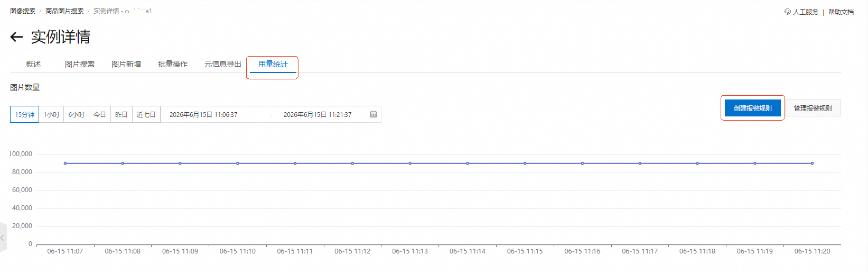Go to 商品图片搜索 breadcrumb

click(x=64, y=11)
